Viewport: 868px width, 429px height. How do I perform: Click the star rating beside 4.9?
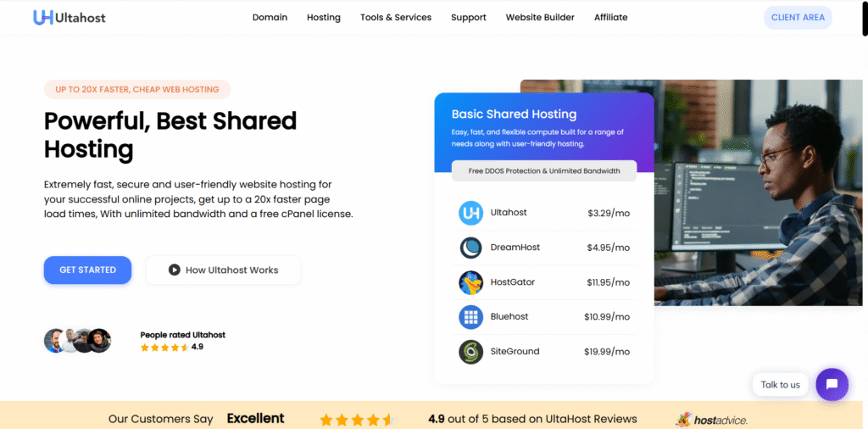click(x=164, y=348)
